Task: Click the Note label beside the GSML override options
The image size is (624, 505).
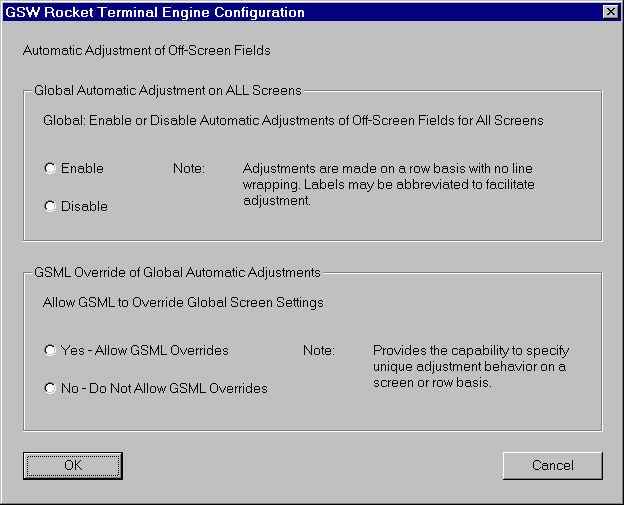Action: tap(319, 351)
